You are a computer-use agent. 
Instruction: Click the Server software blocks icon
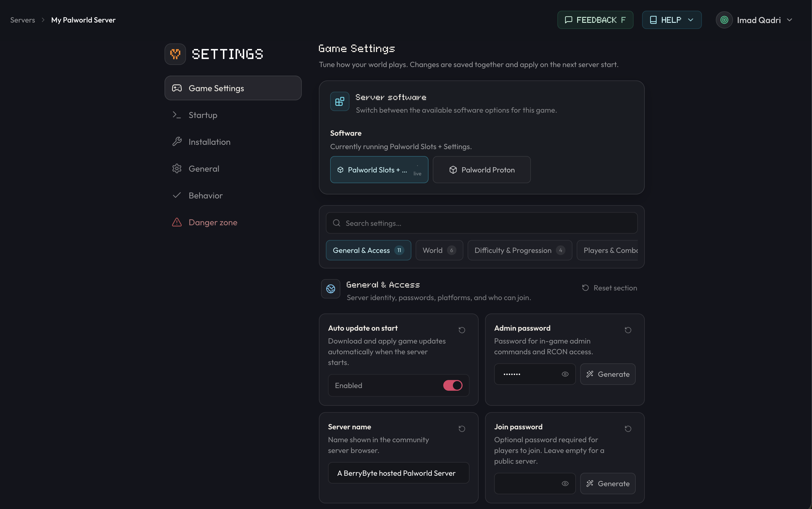pos(340,101)
